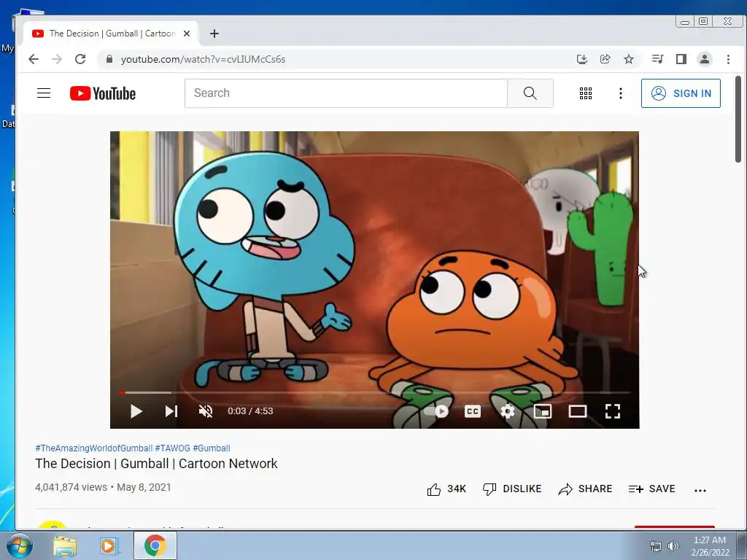Viewport: 747px width, 560px height.
Task: Enter full screen mode
Action: (613, 411)
